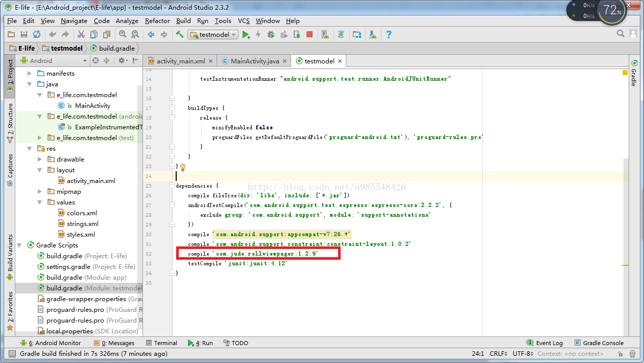
Task: Open the File menu
Action: click(12, 20)
